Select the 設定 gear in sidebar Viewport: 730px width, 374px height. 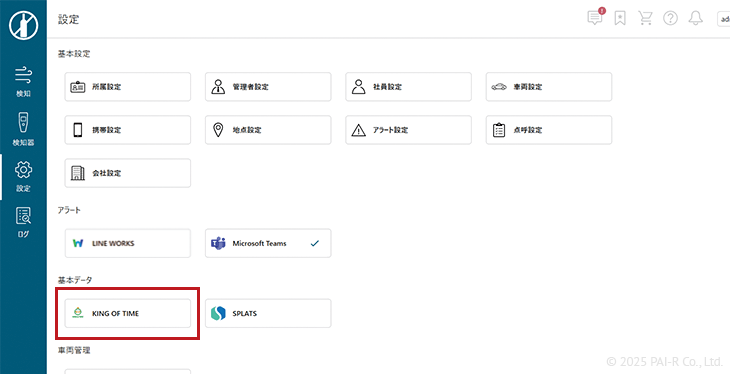point(23,177)
